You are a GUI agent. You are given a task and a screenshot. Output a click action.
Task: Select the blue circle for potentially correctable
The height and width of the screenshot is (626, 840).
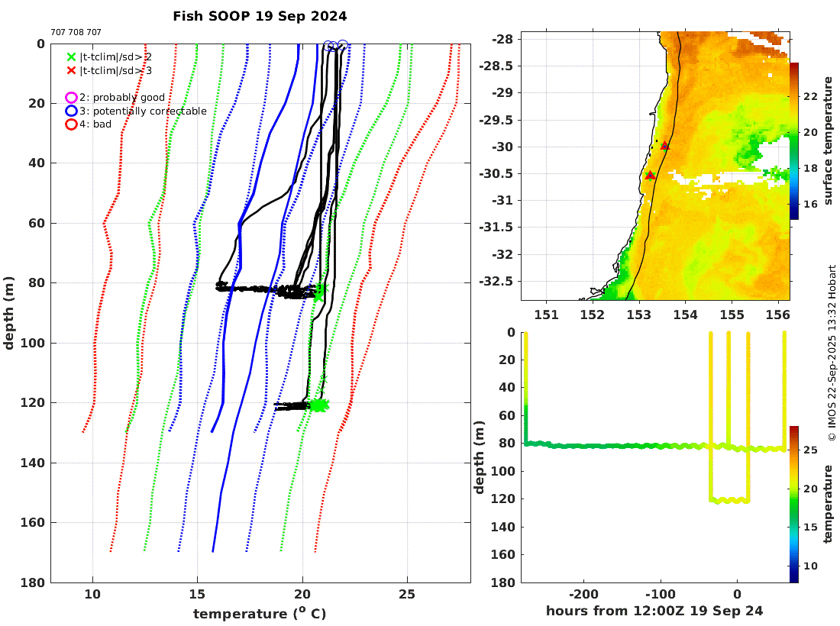click(x=71, y=111)
